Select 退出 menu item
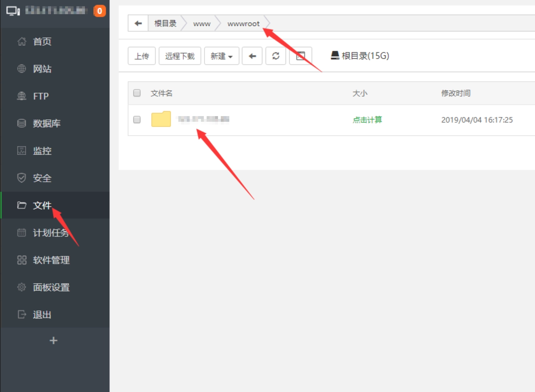 click(x=42, y=314)
